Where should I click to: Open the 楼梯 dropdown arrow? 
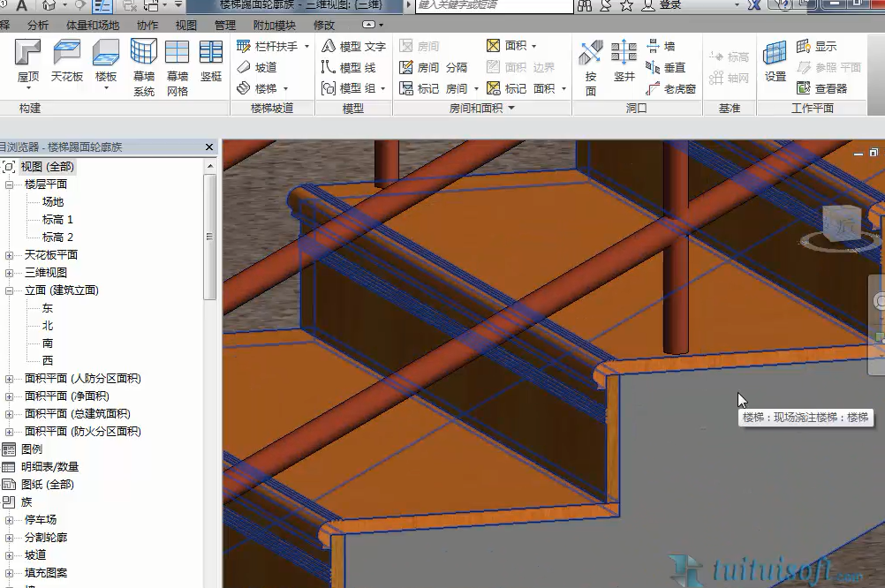click(x=285, y=88)
